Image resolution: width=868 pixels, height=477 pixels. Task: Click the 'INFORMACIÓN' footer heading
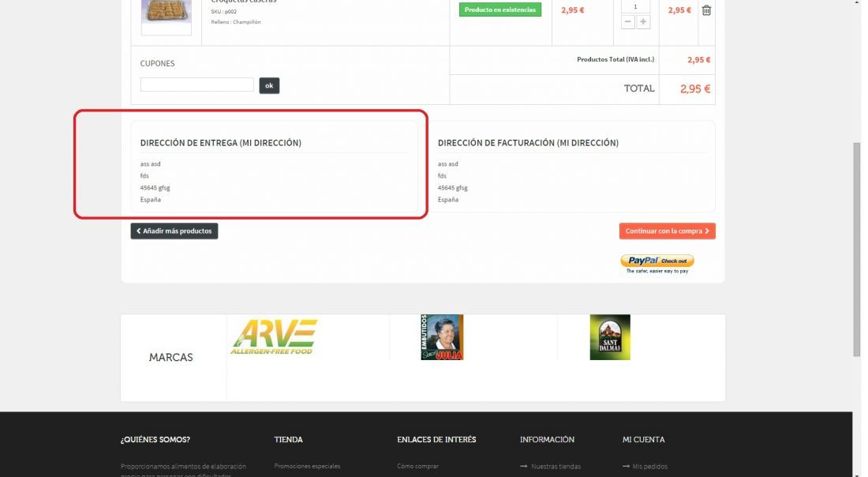548,440
